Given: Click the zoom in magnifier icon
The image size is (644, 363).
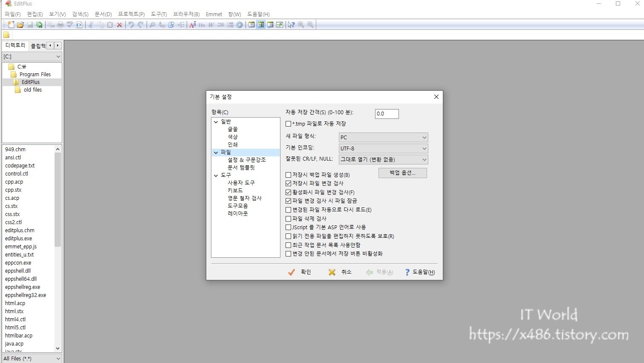Looking at the screenshot, I should (x=301, y=25).
